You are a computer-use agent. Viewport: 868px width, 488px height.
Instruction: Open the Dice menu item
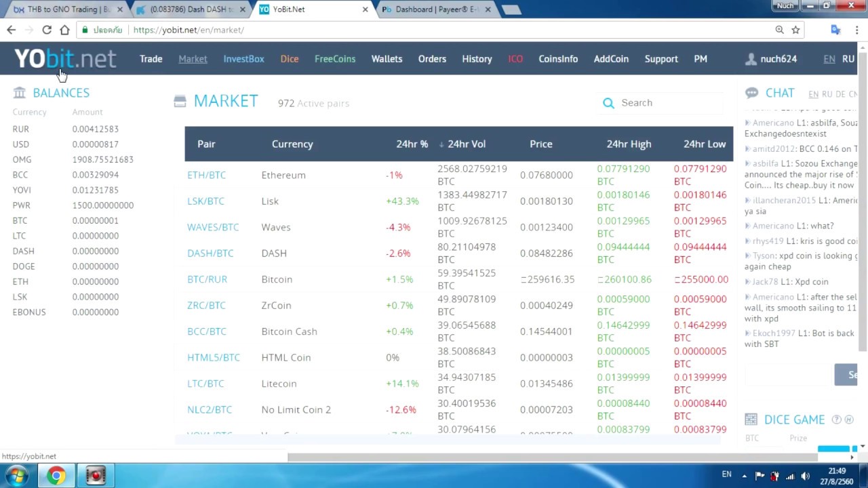(x=290, y=59)
